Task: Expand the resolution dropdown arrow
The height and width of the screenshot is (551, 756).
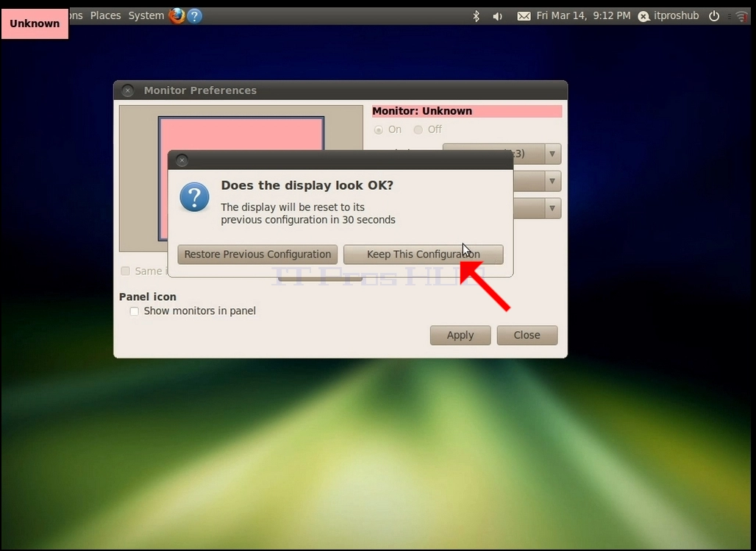Action: click(x=552, y=154)
